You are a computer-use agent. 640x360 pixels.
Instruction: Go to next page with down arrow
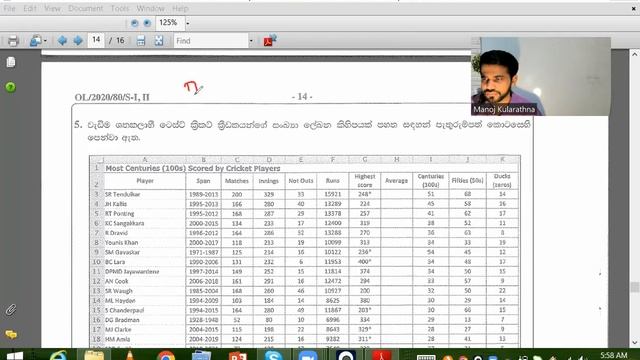[78, 40]
